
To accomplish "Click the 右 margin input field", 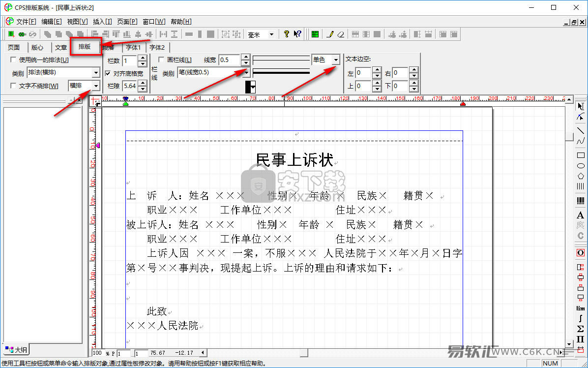I will coord(400,73).
